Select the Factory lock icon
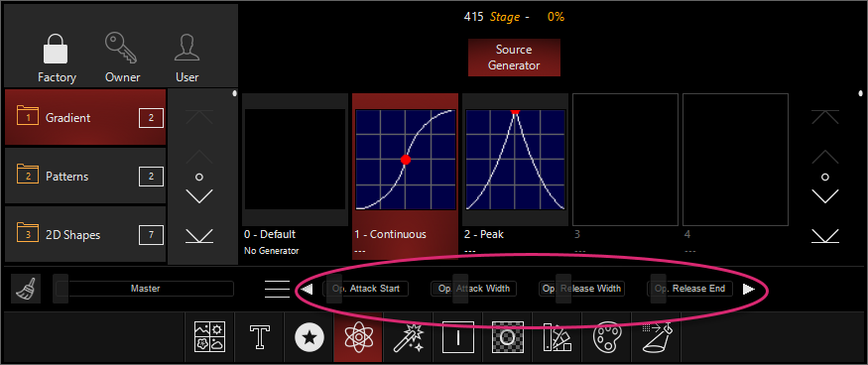This screenshot has width=868, height=365. [56, 49]
